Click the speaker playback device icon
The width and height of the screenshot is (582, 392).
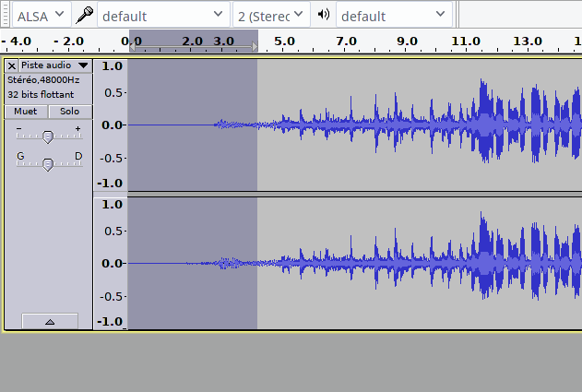click(x=324, y=15)
